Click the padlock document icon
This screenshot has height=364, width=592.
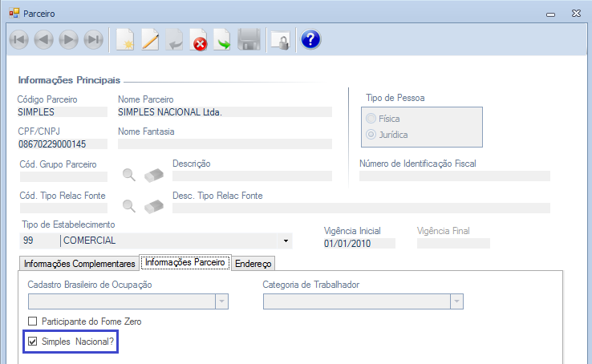coord(281,40)
